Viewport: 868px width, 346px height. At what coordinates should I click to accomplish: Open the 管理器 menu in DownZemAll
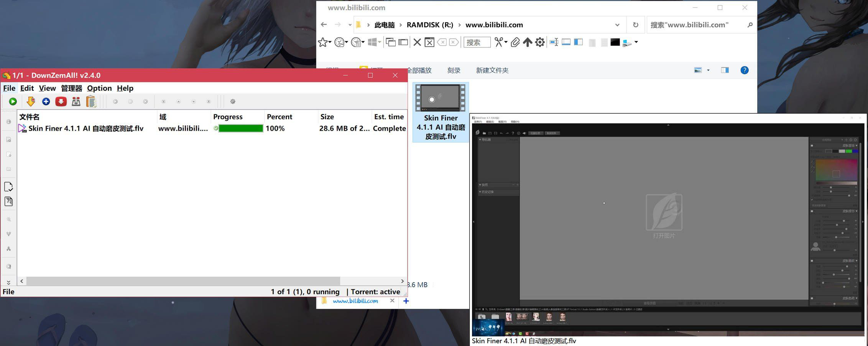(x=71, y=88)
